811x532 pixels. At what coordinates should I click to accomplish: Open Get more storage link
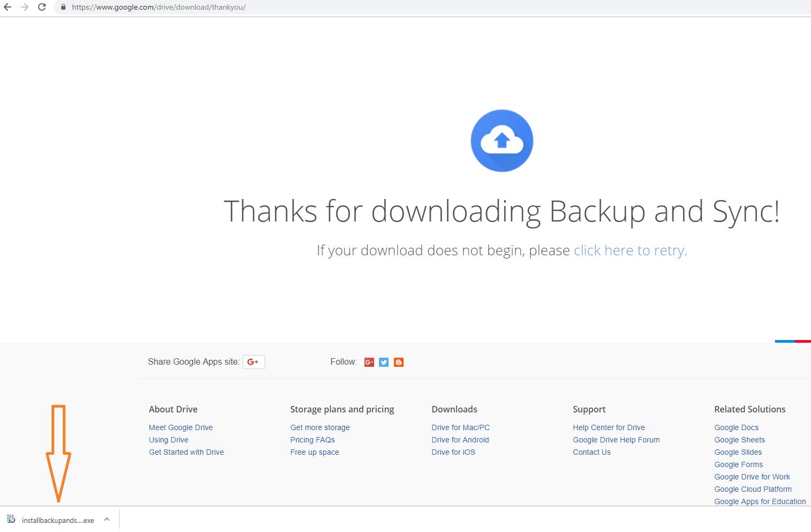coord(320,427)
